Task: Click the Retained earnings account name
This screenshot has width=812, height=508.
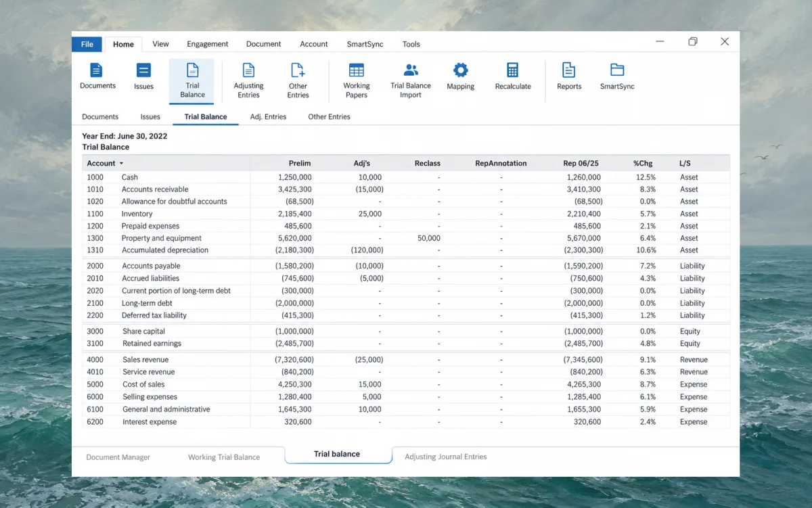Action: click(x=152, y=344)
